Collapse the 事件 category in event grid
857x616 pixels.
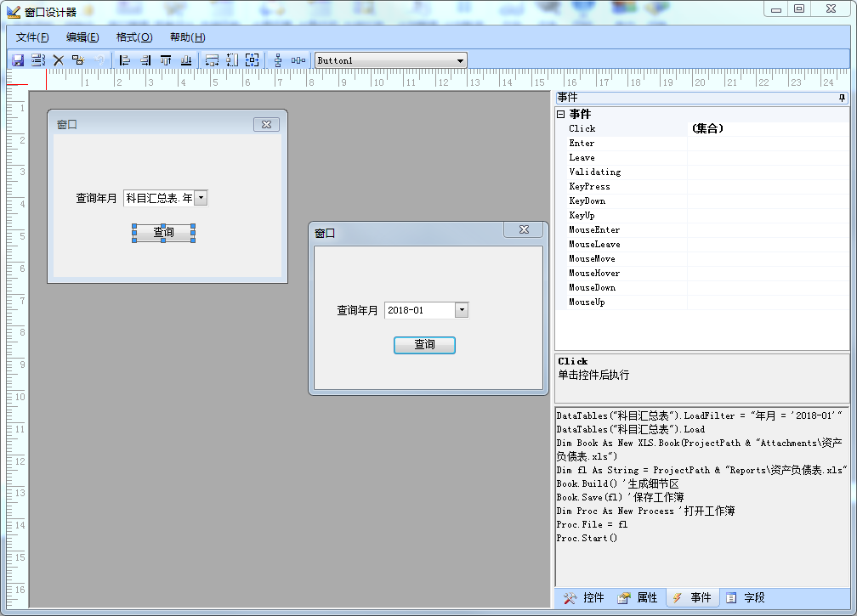tap(560, 114)
